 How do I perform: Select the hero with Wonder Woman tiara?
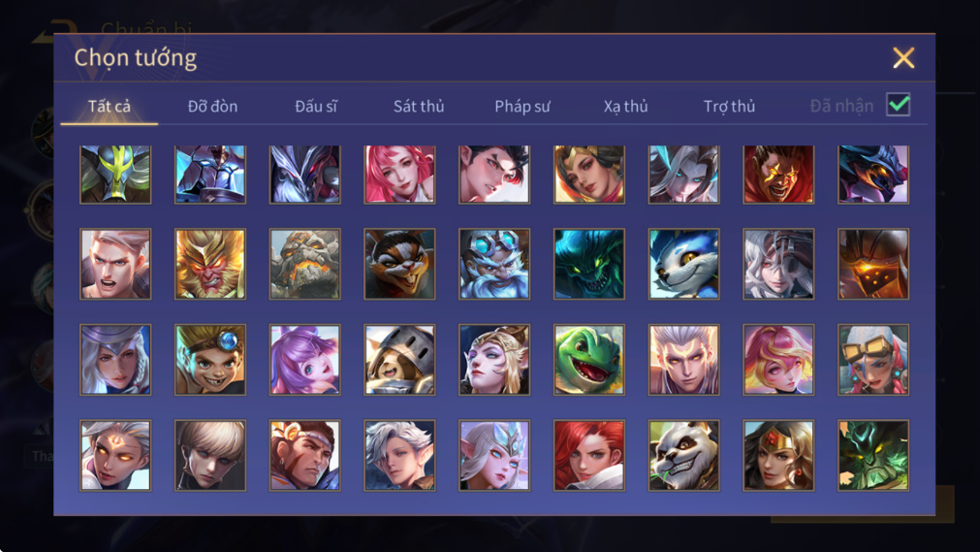778,455
